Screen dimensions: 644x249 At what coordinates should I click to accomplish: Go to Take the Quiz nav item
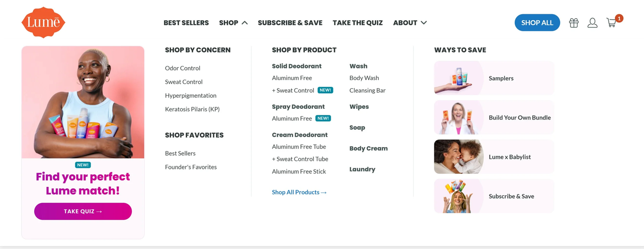coord(358,23)
